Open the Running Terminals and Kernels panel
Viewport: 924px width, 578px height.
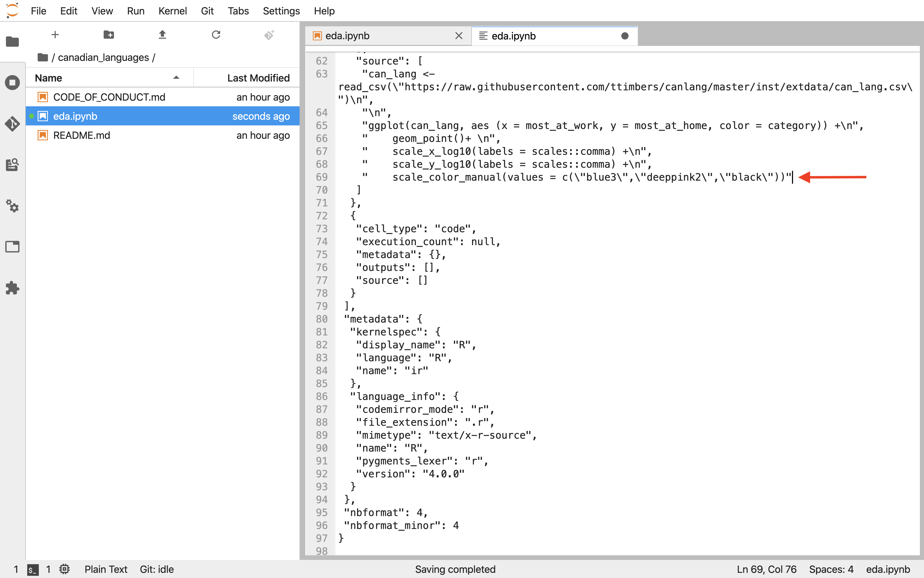tap(12, 83)
